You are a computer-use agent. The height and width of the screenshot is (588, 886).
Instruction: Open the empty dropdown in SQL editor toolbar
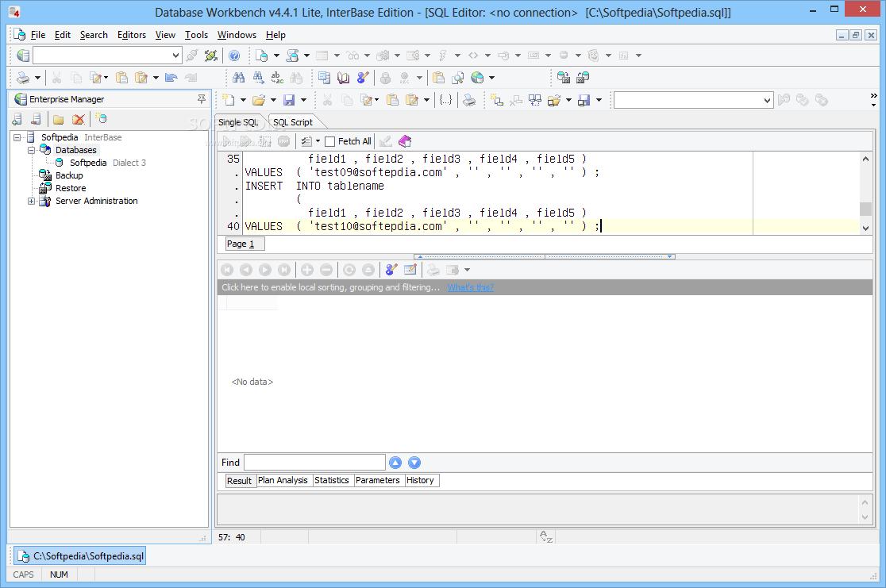[x=767, y=100]
